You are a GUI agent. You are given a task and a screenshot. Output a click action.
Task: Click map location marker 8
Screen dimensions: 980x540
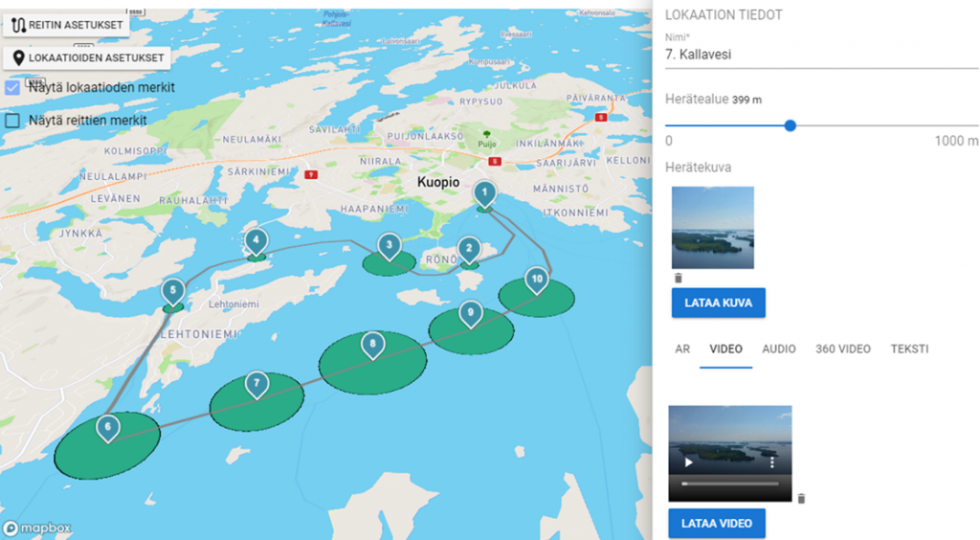tap(372, 344)
